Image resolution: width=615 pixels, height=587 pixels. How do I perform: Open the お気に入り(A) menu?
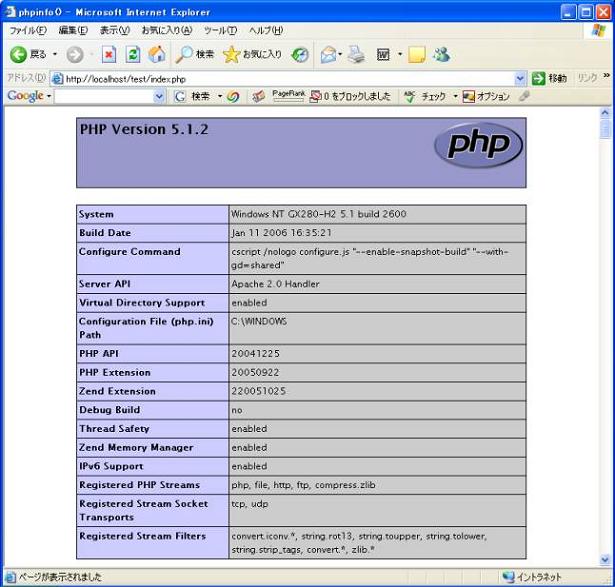pyautogui.click(x=167, y=31)
